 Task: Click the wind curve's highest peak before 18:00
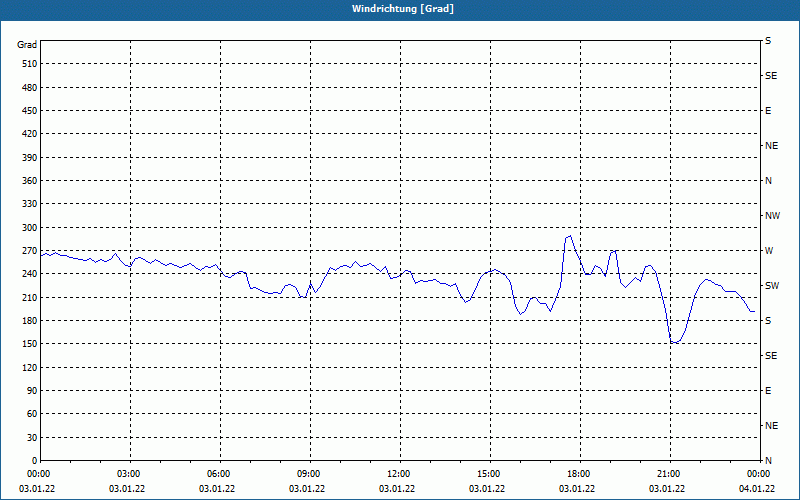pyautogui.click(x=570, y=236)
